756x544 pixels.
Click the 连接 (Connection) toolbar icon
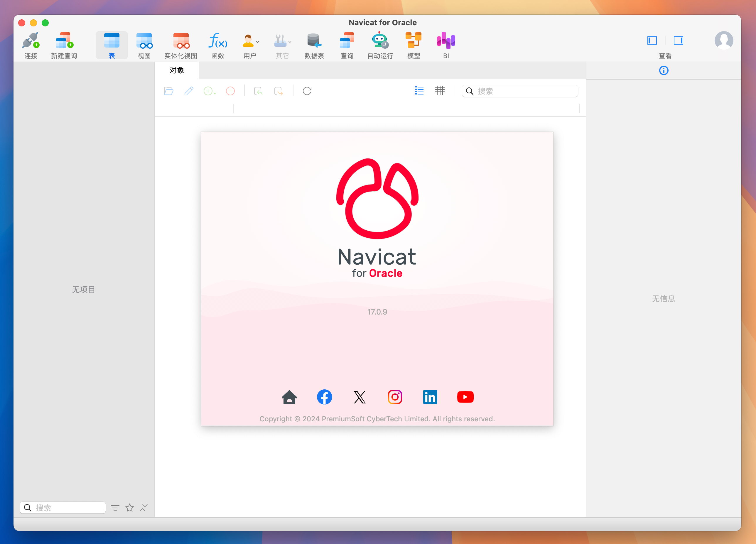31,45
